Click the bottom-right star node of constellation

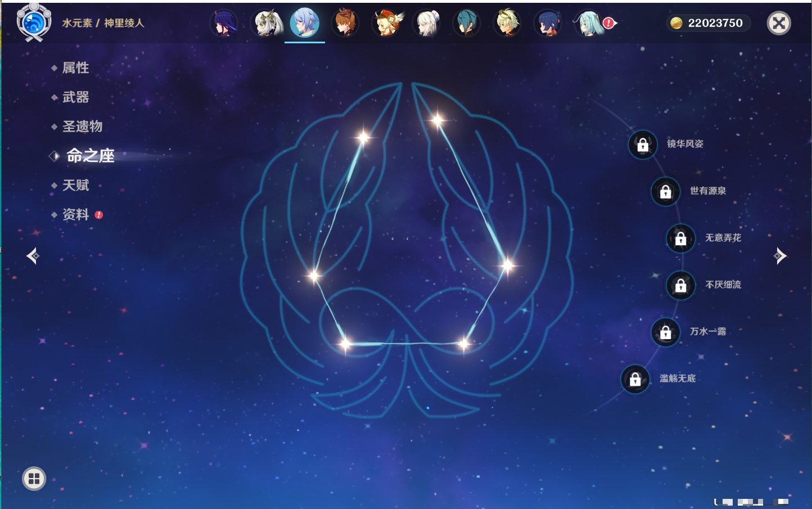click(464, 343)
